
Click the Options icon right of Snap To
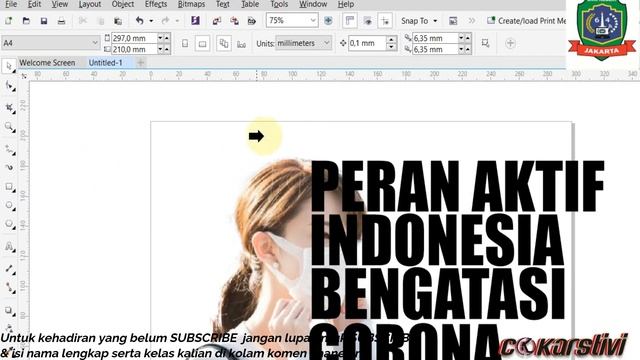click(453, 21)
